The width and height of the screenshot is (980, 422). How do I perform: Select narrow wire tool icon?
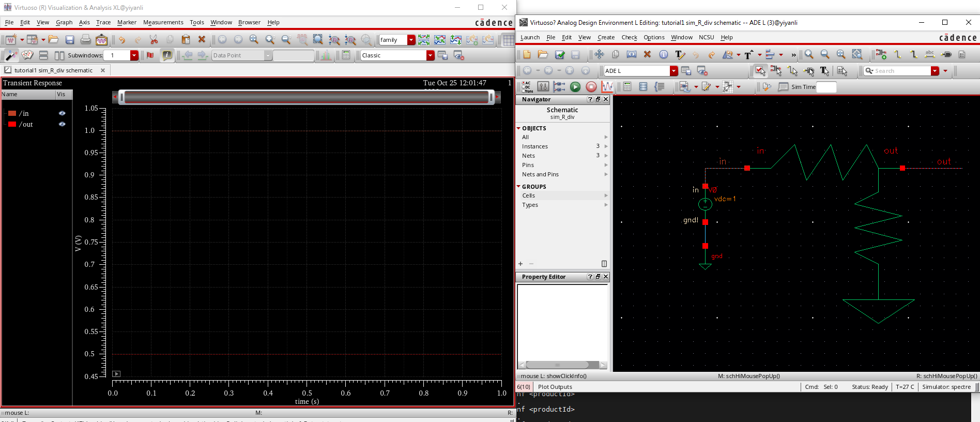[897, 54]
